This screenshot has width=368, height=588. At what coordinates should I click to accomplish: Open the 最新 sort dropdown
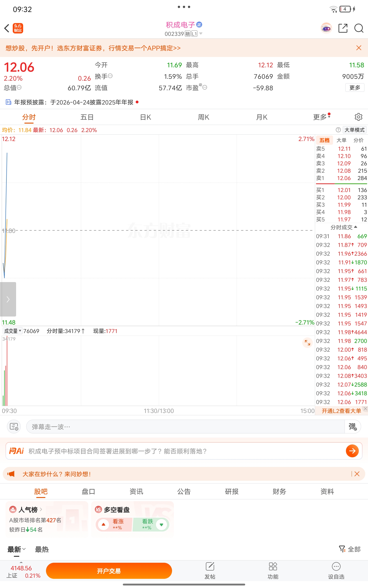(16, 549)
